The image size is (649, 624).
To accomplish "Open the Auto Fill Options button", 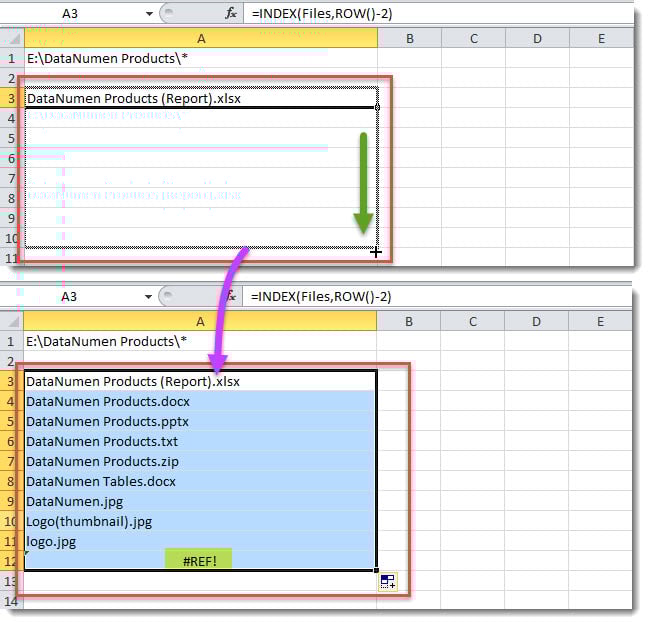I will [x=388, y=581].
